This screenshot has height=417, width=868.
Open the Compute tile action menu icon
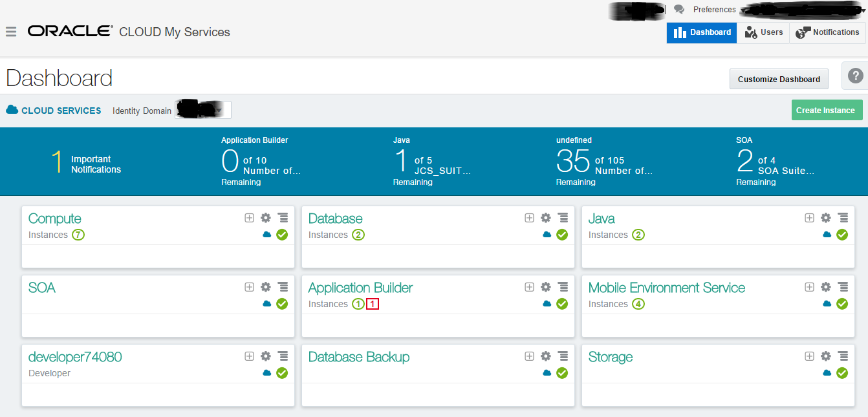[x=282, y=218]
